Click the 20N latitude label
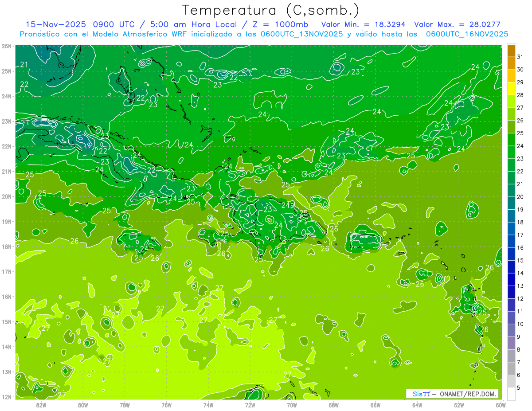This screenshot has height=411, width=532. click(7, 196)
